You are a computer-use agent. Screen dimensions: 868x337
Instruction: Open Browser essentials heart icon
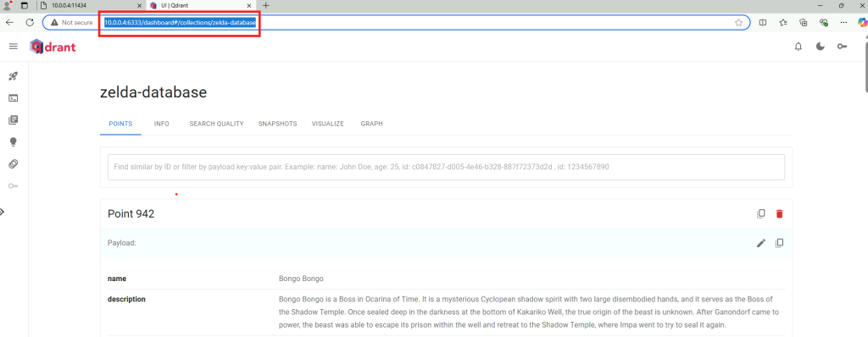pyautogui.click(x=823, y=23)
